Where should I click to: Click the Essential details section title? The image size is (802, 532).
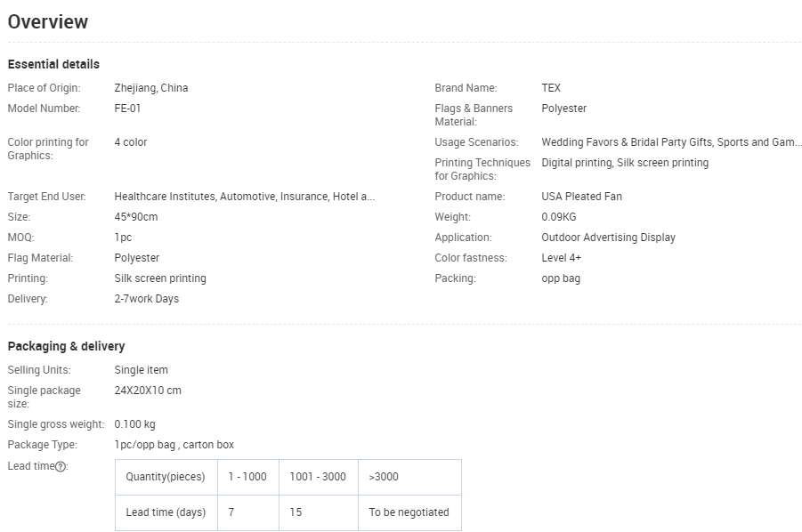[x=53, y=64]
